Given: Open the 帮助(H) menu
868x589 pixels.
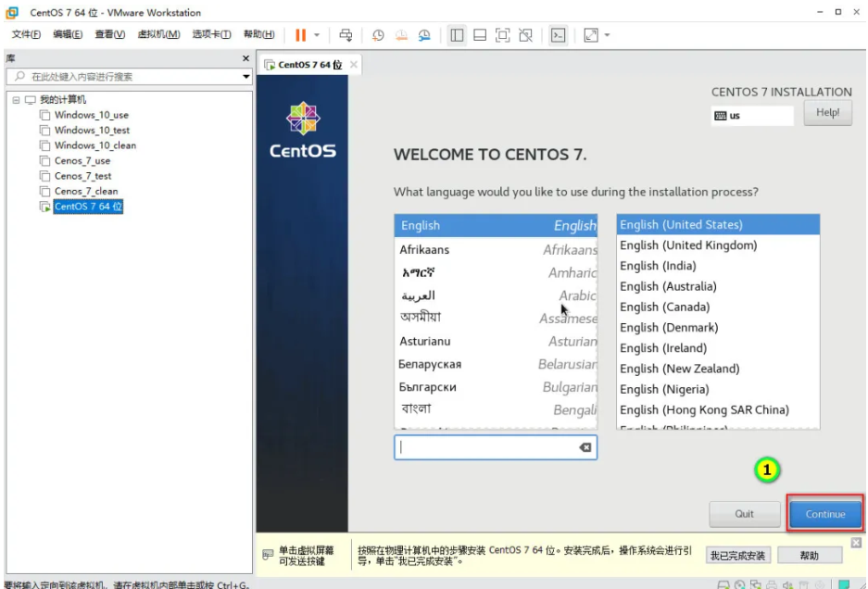Looking at the screenshot, I should click(x=259, y=34).
